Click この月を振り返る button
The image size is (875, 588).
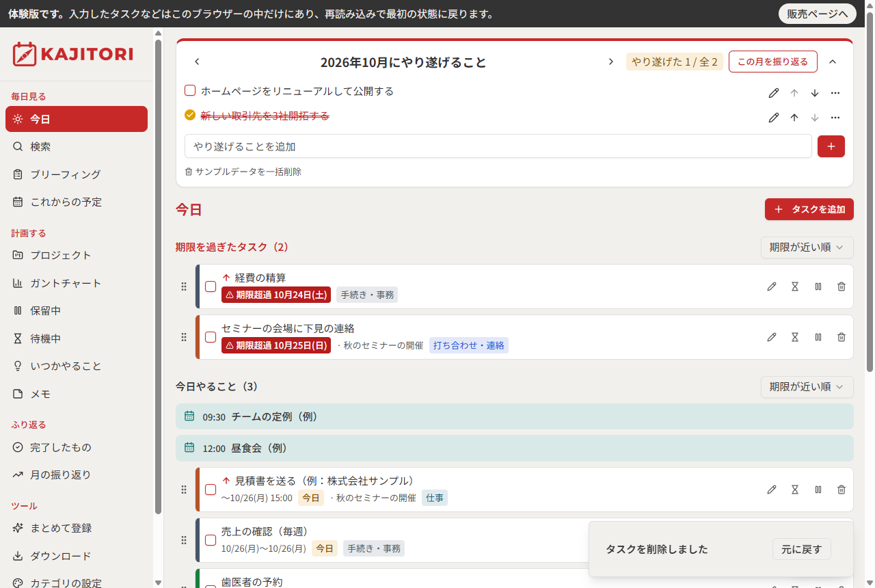coord(773,62)
